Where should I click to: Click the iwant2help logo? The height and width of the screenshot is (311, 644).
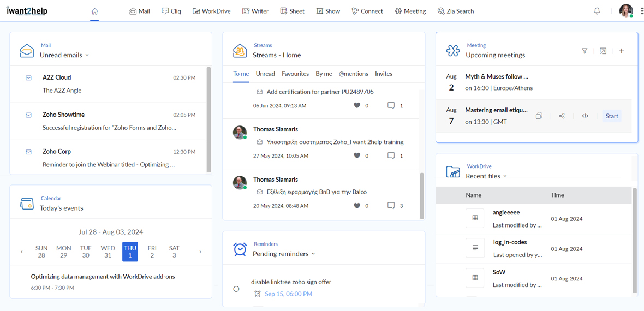[27, 11]
